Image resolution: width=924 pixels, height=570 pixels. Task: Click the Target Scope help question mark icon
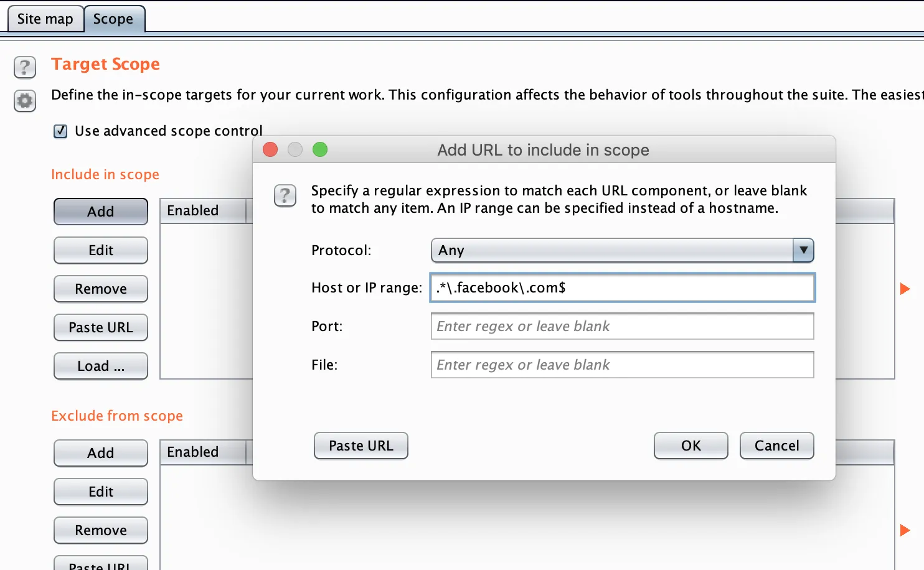click(25, 67)
